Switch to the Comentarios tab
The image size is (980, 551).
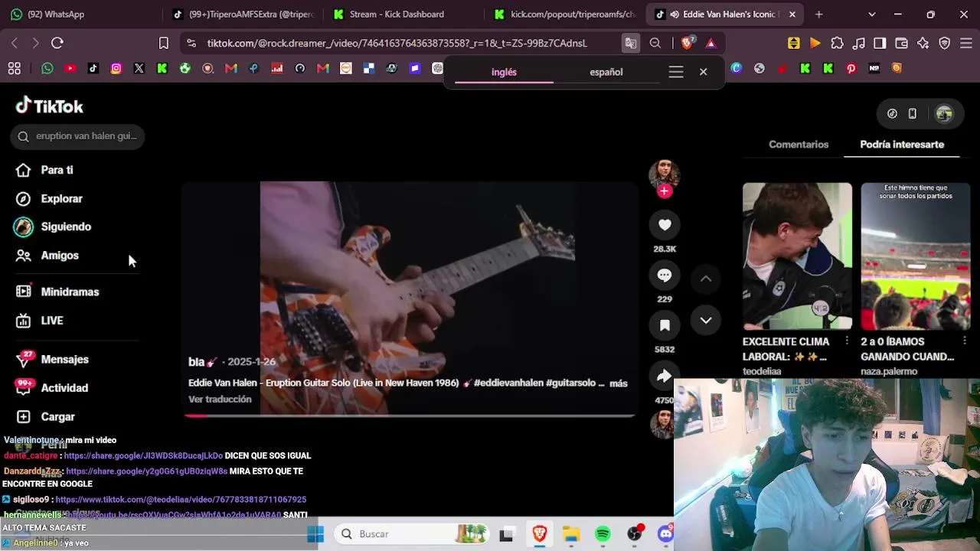[799, 144]
